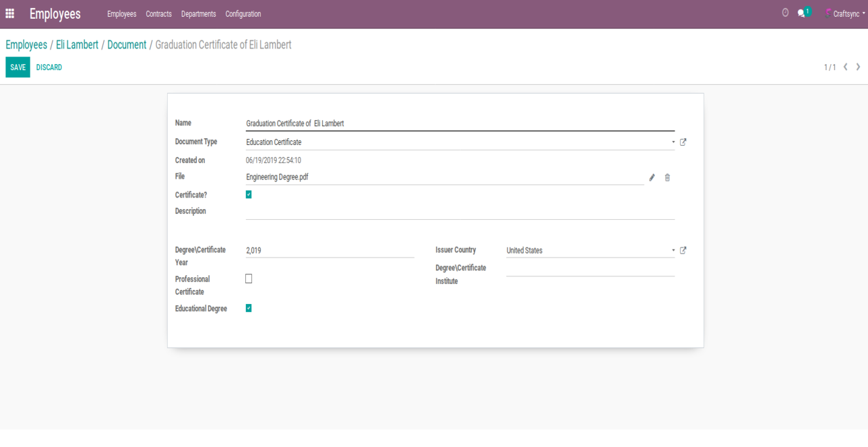
Task: Enable the Professional Certificate checkbox
Action: pos(249,278)
